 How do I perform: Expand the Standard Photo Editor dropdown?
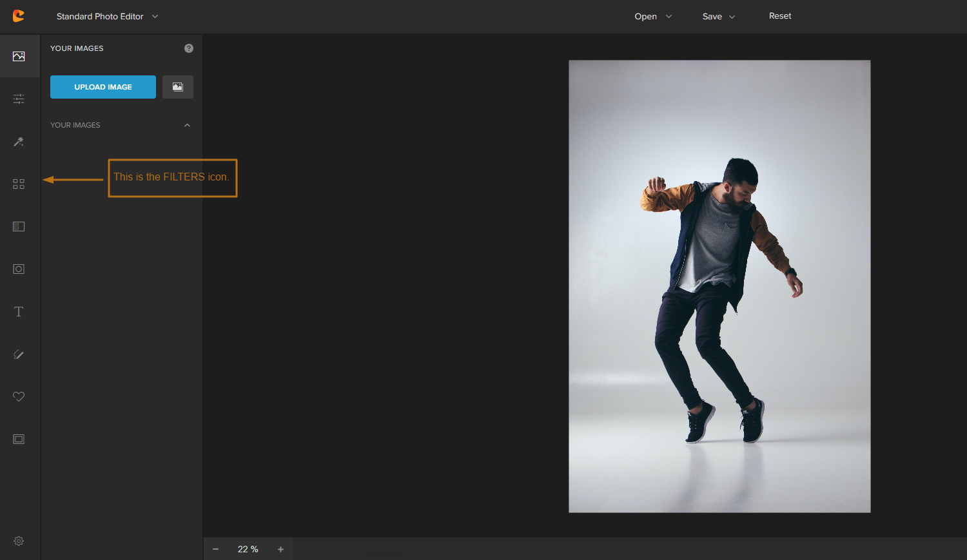[x=107, y=17]
